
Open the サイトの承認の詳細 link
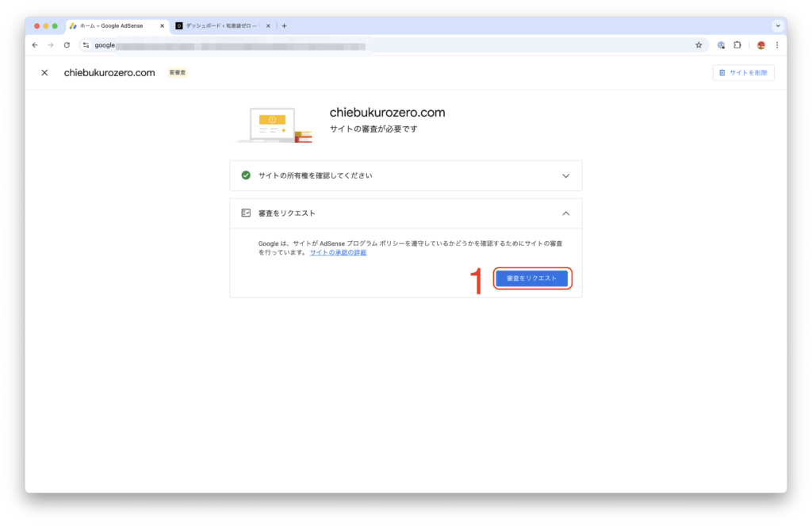pyautogui.click(x=338, y=252)
